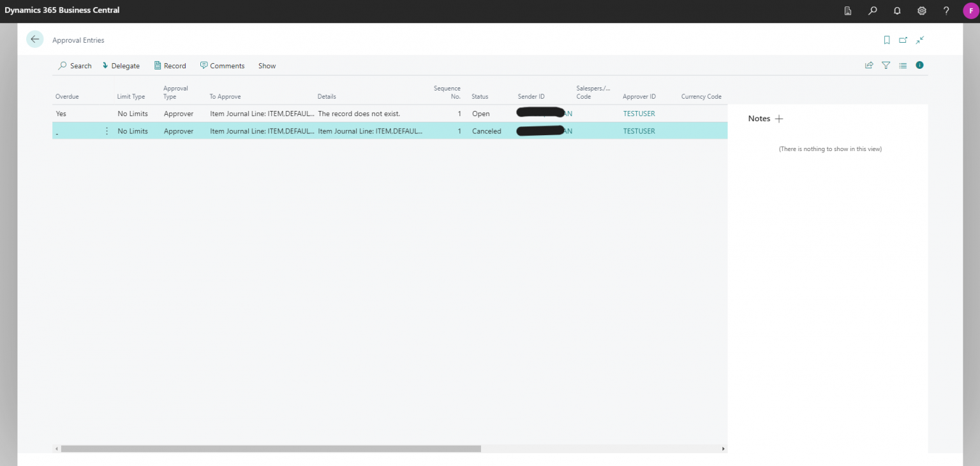Open page in new window icon
This screenshot has height=466, width=980.
(x=903, y=40)
